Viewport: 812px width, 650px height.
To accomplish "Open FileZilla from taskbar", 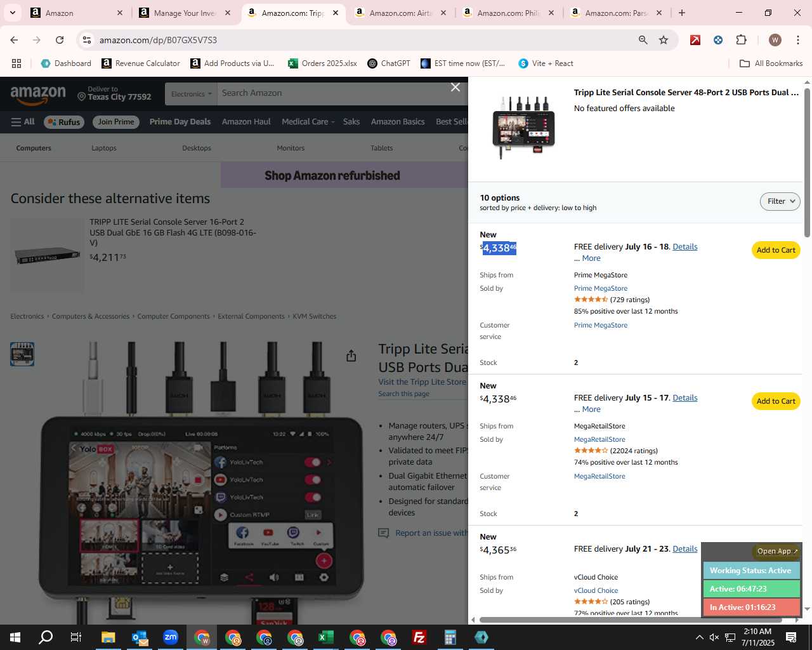I will click(419, 637).
